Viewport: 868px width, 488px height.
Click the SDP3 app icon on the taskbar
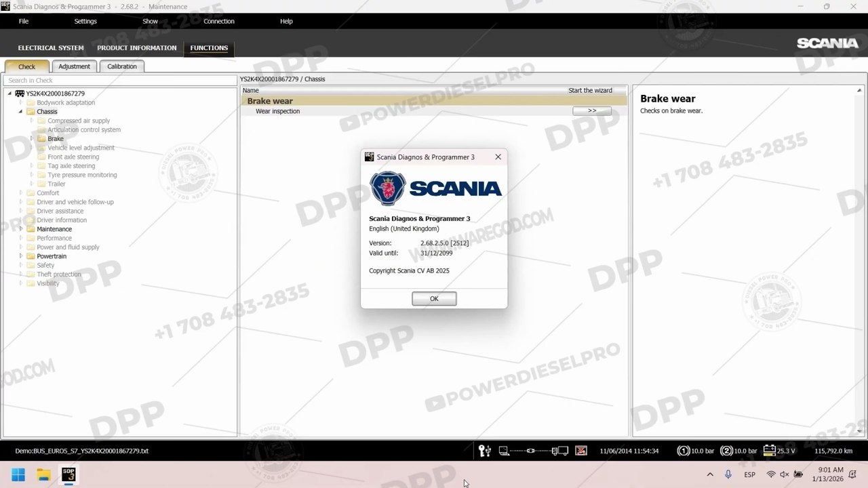pos(68,474)
